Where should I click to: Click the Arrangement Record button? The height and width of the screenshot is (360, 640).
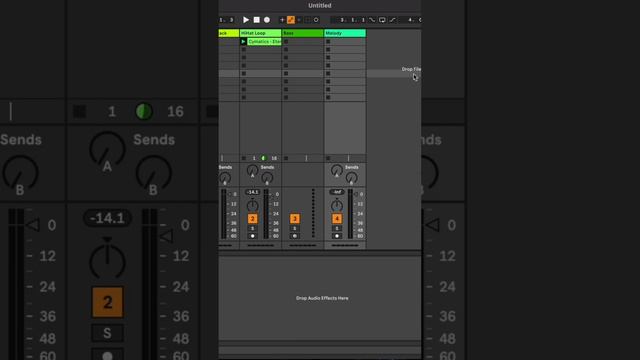click(x=267, y=20)
